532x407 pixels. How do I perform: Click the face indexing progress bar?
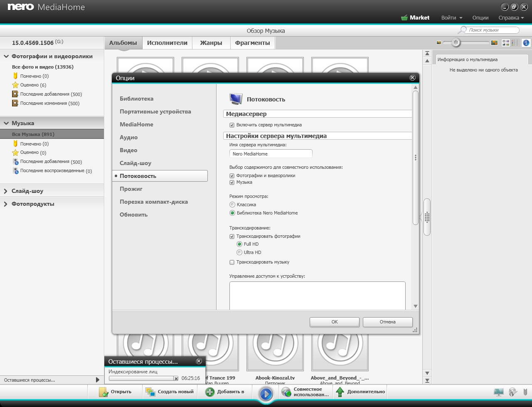pos(141,378)
